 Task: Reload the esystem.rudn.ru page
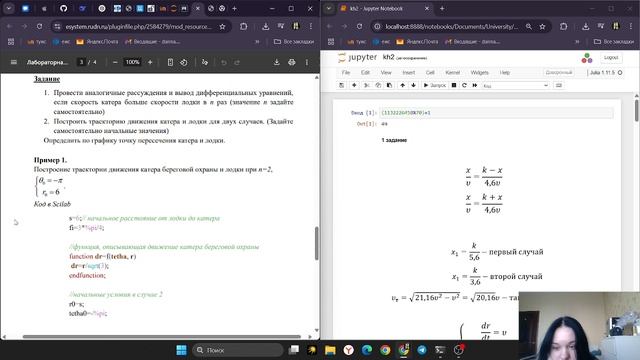[x=39, y=26]
